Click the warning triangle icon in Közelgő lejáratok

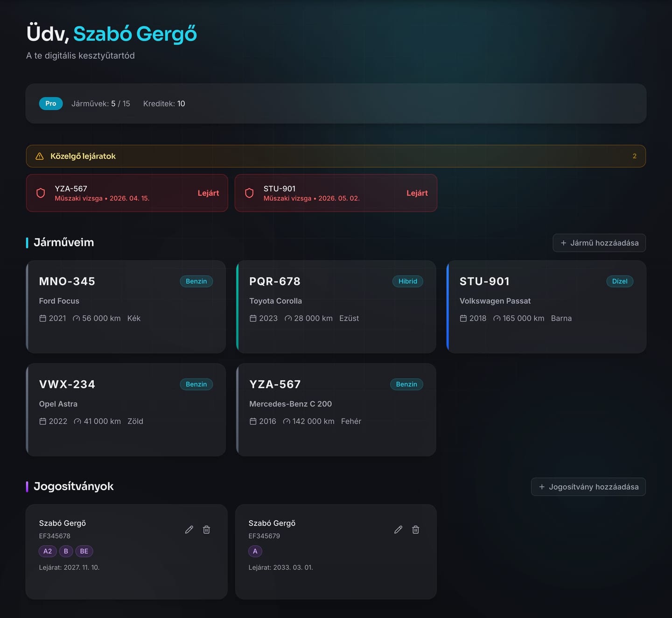pyautogui.click(x=40, y=156)
